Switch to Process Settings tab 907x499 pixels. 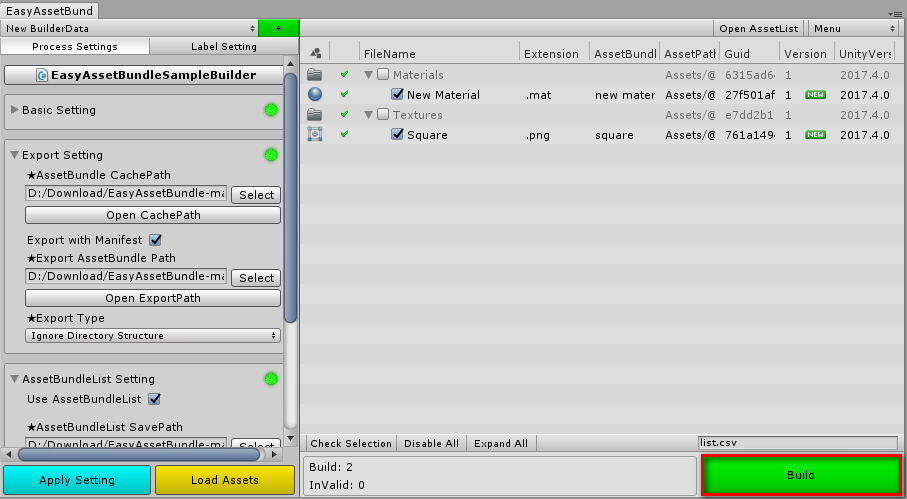(75, 46)
